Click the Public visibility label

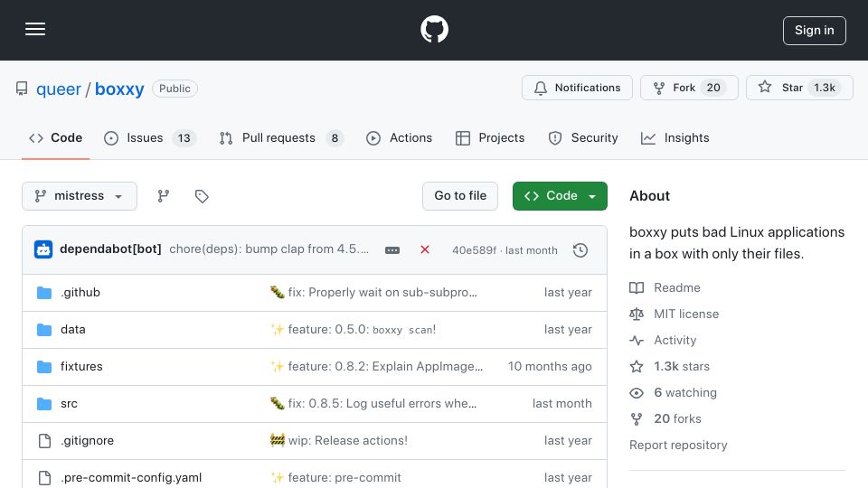175,89
